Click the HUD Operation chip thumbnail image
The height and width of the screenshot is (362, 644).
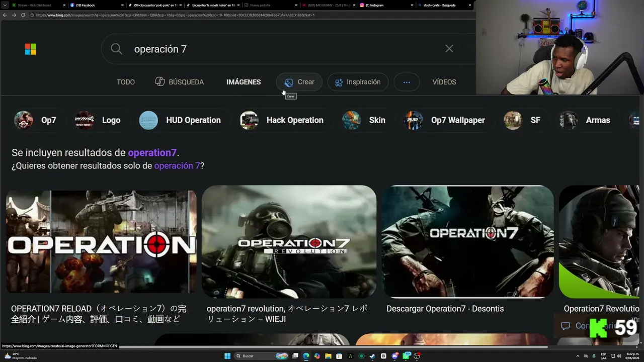[148, 120]
